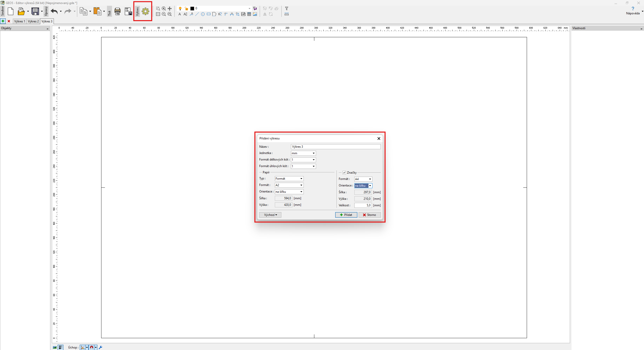Image resolution: width=644 pixels, height=350 pixels.
Task: Click the green plus add drawing icon
Action: [3, 21]
